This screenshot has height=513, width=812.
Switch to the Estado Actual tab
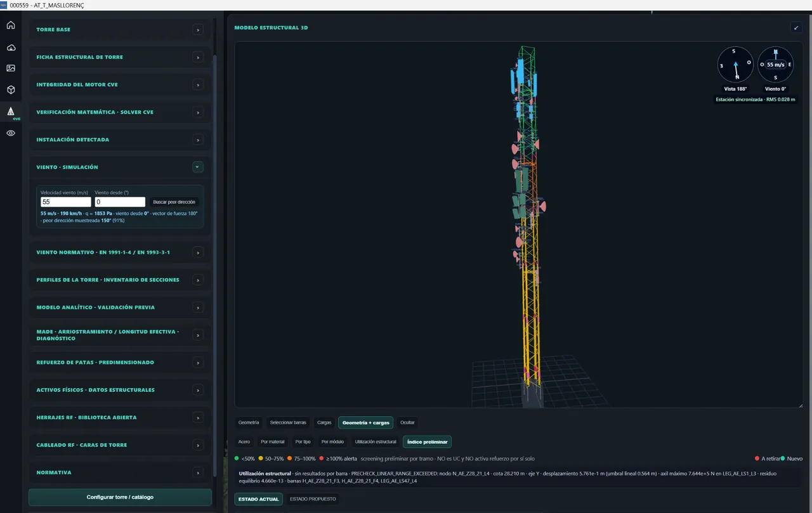[x=259, y=499]
